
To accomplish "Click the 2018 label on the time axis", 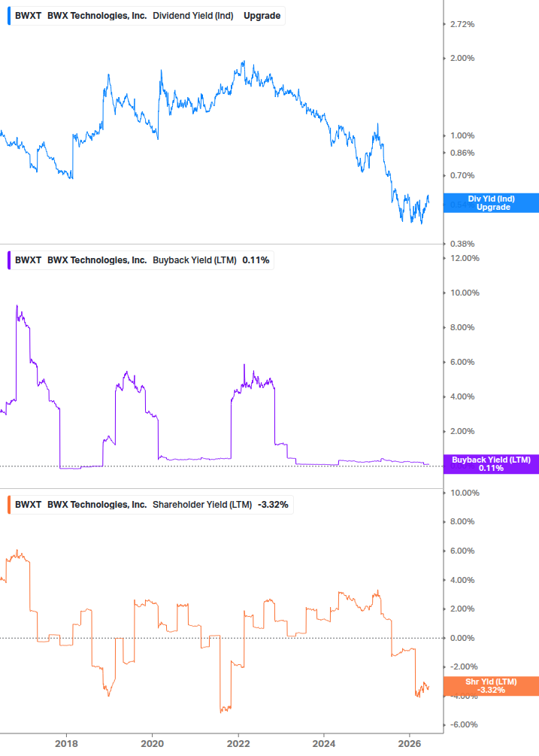I will [66, 743].
